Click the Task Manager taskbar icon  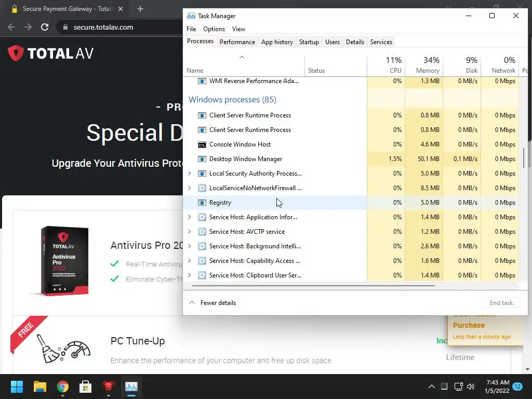pyautogui.click(x=131, y=387)
